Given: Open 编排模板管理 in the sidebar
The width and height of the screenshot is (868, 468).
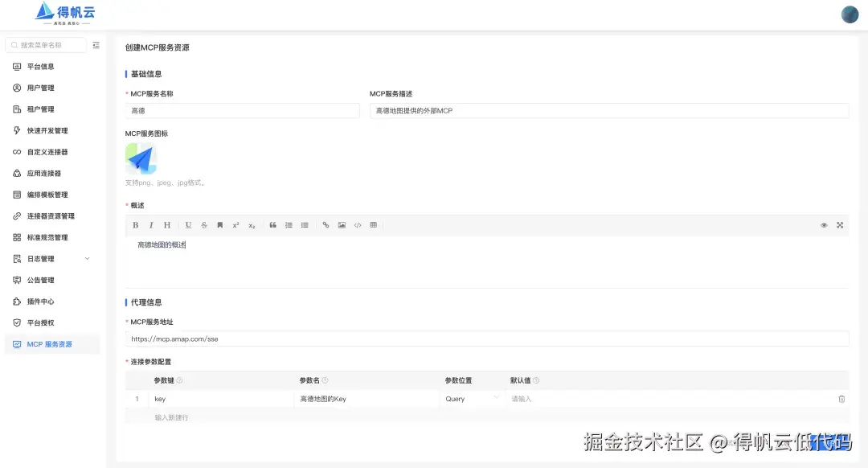Looking at the screenshot, I should coord(52,195).
